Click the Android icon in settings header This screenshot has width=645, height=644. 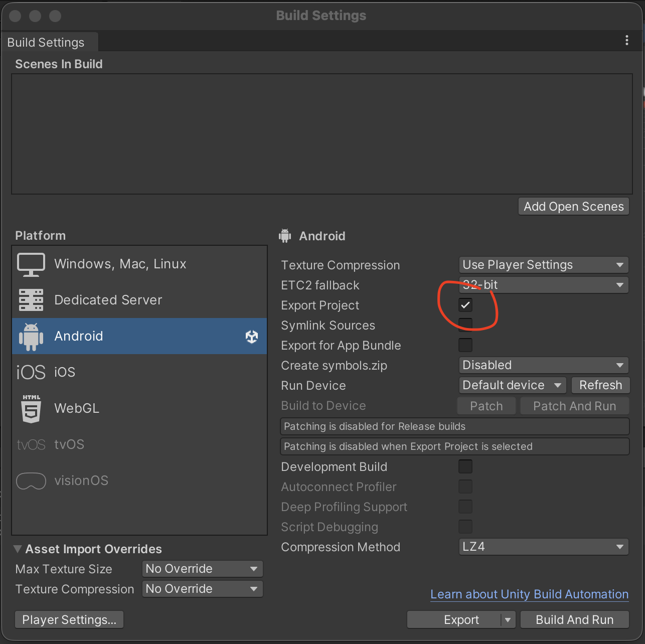[x=285, y=236]
